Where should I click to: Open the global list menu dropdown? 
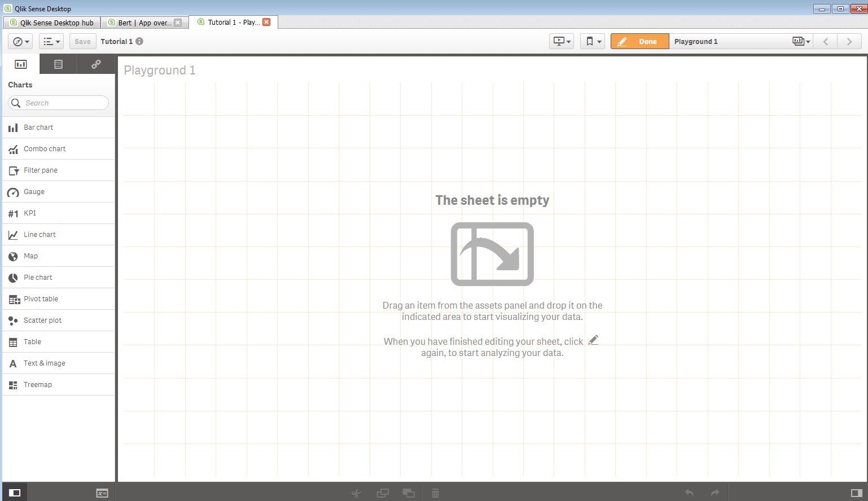(x=51, y=41)
